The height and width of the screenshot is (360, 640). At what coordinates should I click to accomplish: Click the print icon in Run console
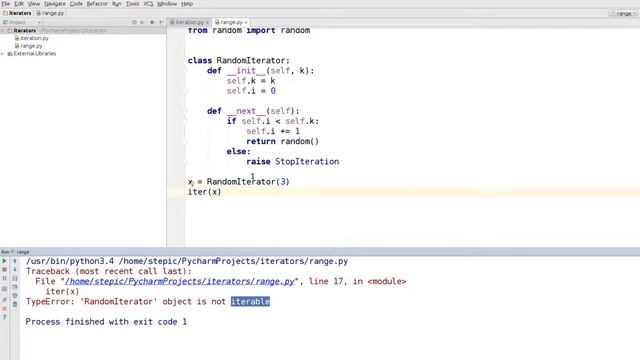click(15, 296)
